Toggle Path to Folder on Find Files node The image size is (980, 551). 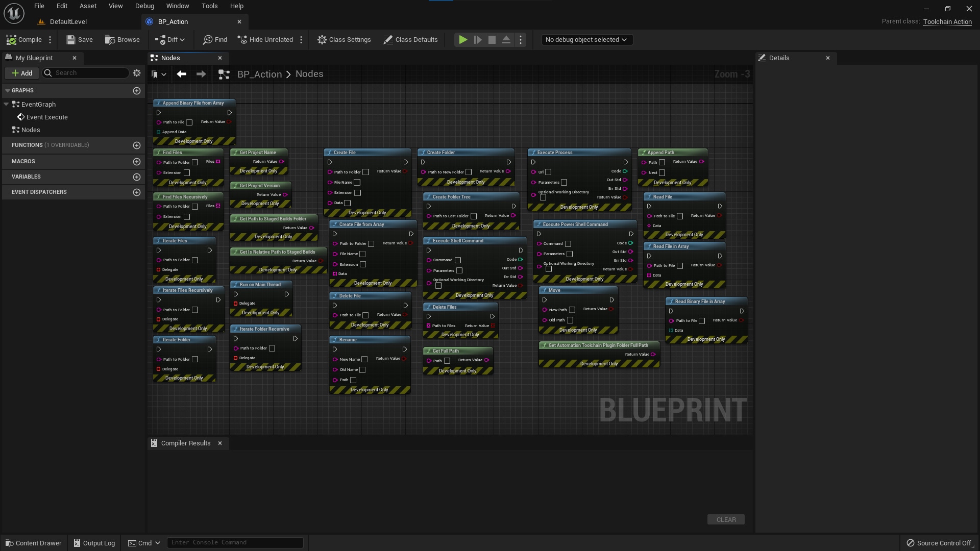195,163
